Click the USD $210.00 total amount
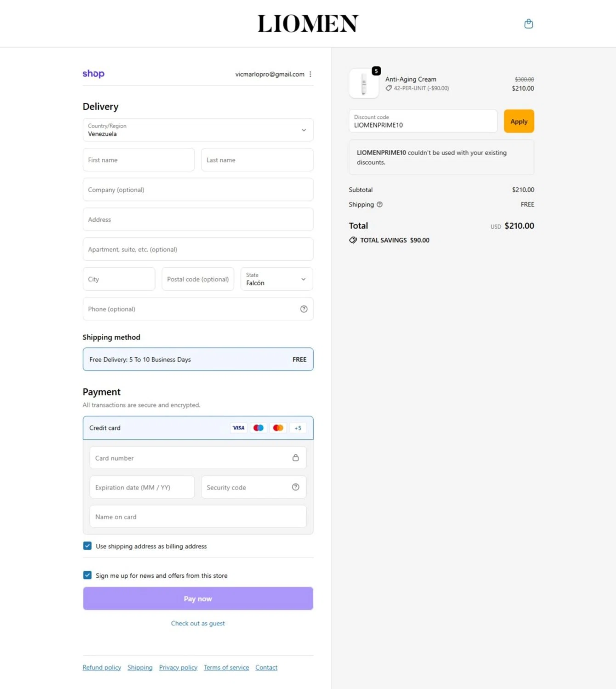This screenshot has width=616, height=689. [x=512, y=226]
